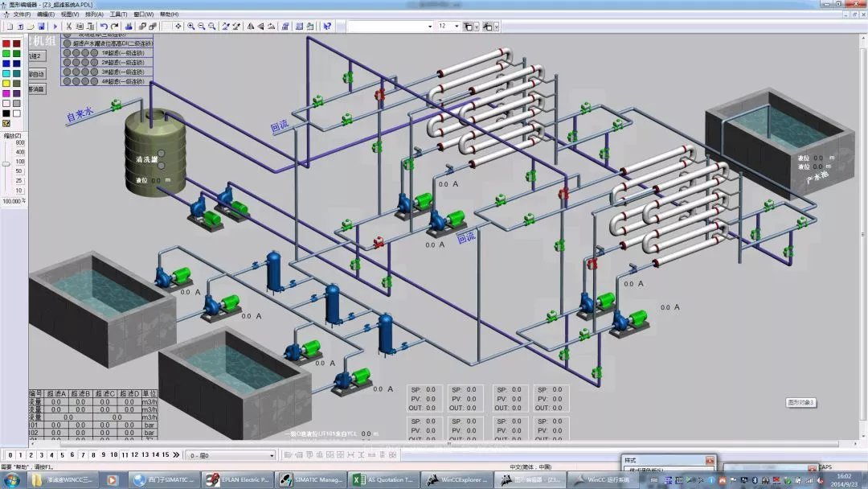The image size is (868, 489).
Task: Open the font size dropdown showing 12
Action: coord(457,27)
